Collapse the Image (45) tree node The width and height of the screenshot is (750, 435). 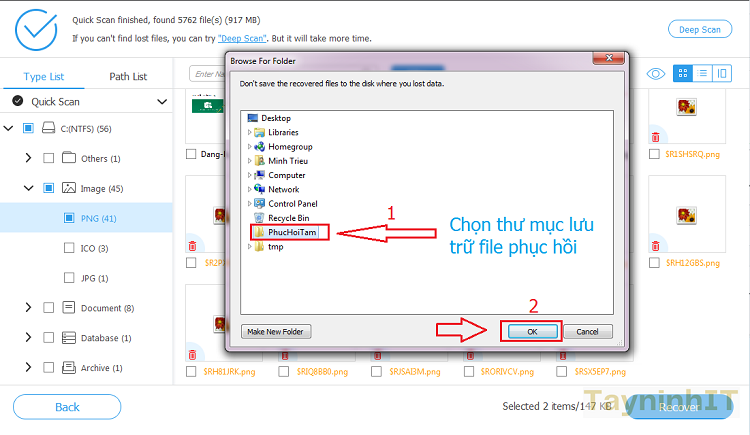[x=27, y=187]
